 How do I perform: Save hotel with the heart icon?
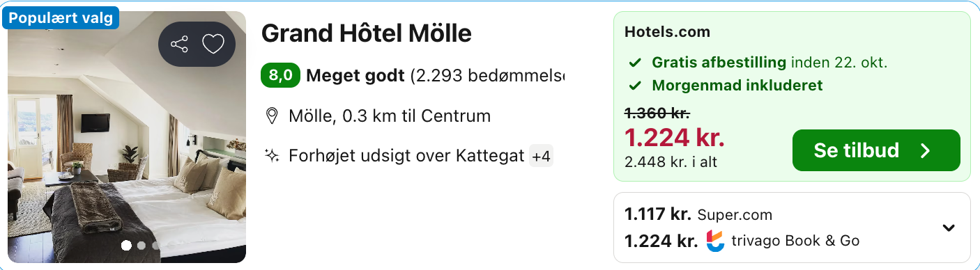(213, 45)
